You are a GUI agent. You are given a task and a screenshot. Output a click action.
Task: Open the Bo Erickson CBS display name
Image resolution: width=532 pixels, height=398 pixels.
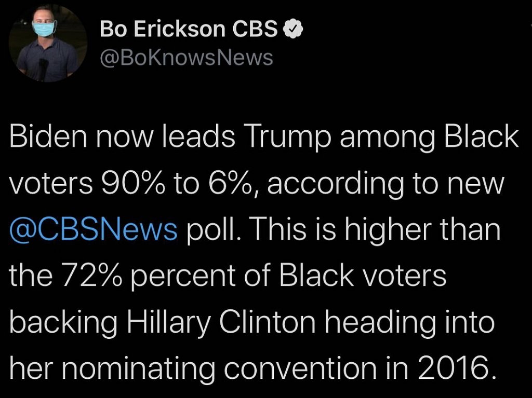tap(189, 30)
